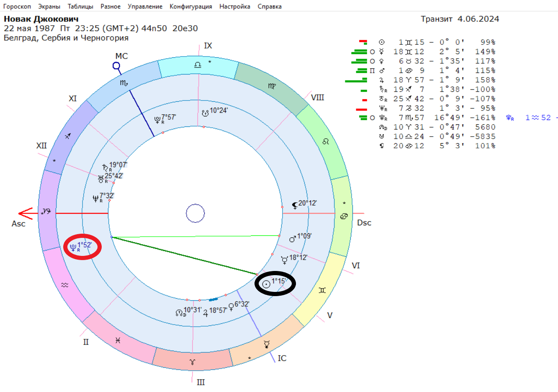The width and height of the screenshot is (558, 392).
Task: Open the Справка menu
Action: (x=270, y=6)
